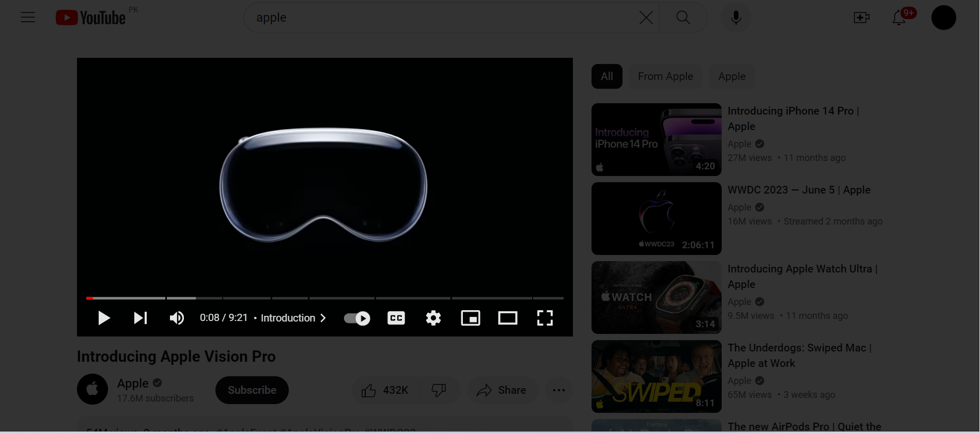The image size is (980, 433).
Task: Open the Apple Watch Ultra thumbnail
Action: pos(657,297)
